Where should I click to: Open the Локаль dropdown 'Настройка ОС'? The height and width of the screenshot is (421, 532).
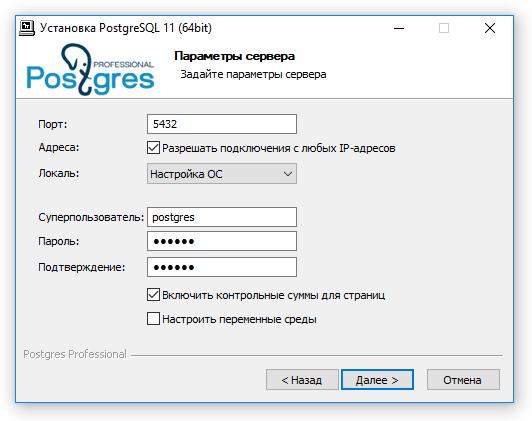[222, 174]
